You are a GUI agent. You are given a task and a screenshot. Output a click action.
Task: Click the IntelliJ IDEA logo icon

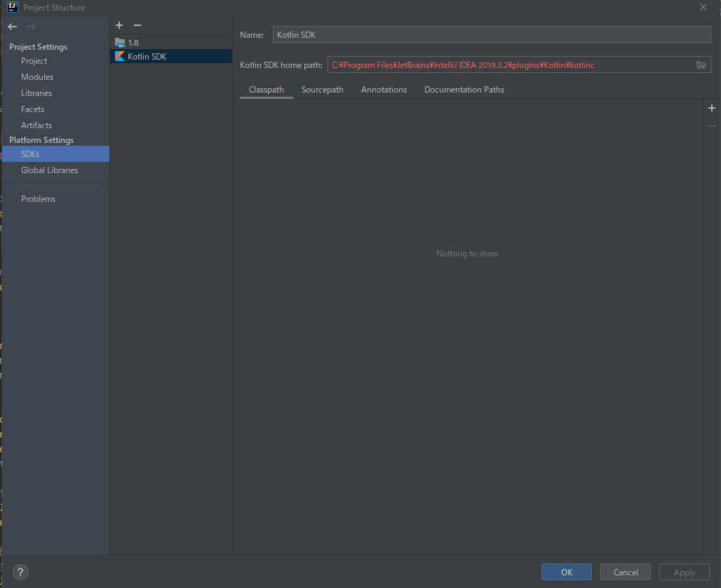[13, 7]
